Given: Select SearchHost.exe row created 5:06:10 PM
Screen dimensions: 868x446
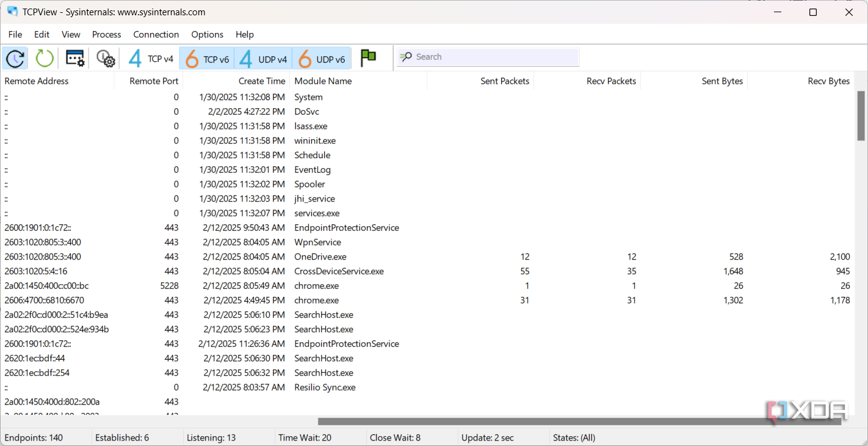Looking at the screenshot, I should click(427, 315).
